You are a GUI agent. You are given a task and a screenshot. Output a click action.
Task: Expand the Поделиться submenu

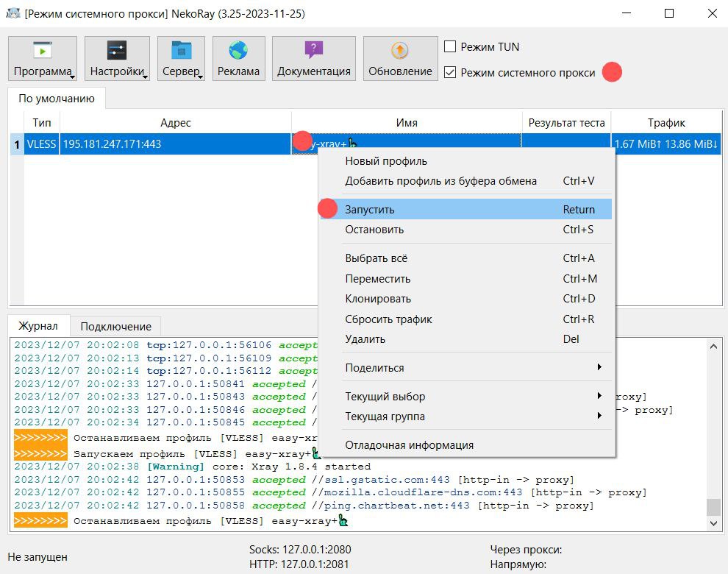coord(472,367)
